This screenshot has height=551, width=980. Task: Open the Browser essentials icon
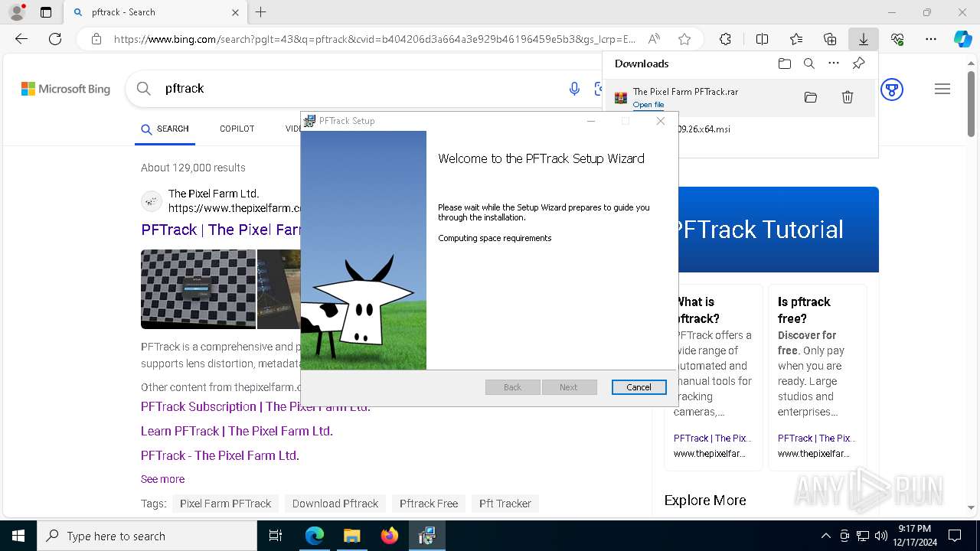(897, 39)
